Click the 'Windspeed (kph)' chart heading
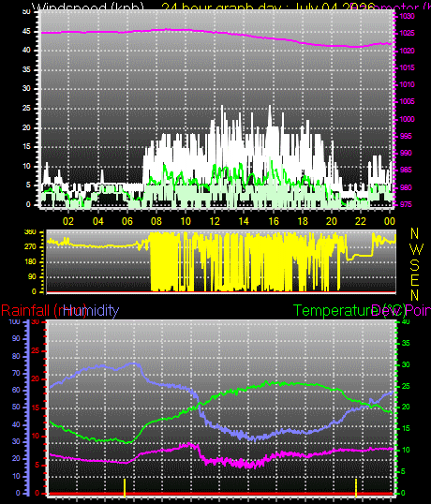Screen dimensions: 431x504 click(x=88, y=7)
